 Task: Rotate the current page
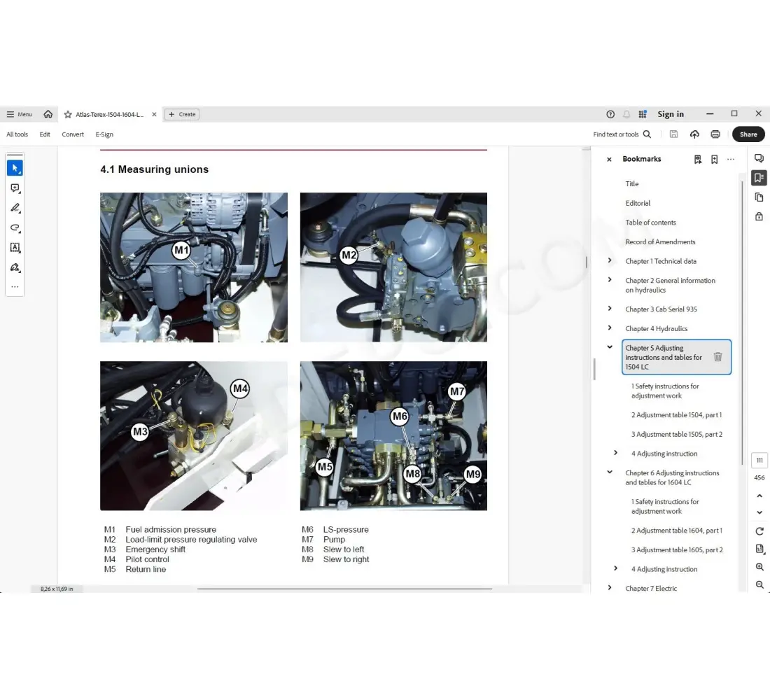click(759, 530)
